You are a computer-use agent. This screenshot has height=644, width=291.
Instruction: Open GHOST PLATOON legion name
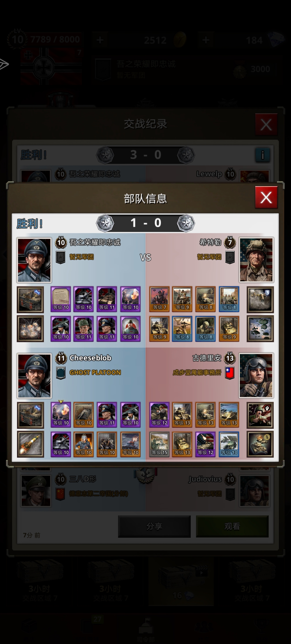[95, 372]
